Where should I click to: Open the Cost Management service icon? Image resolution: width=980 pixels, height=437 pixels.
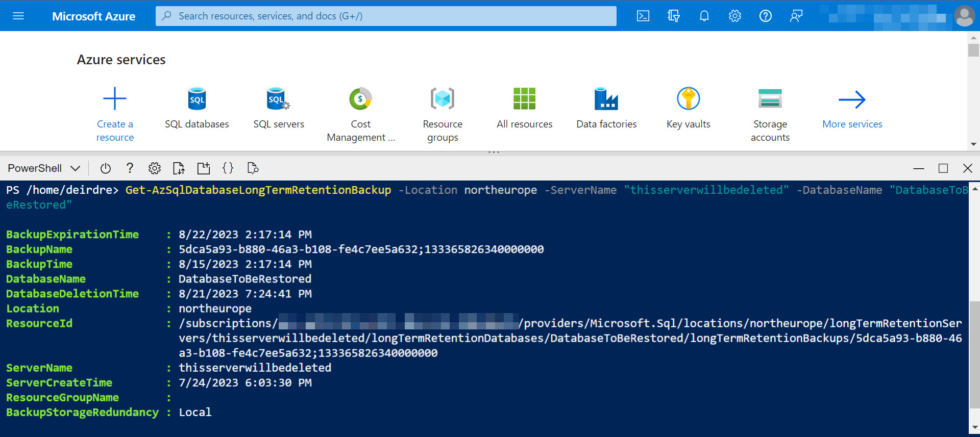point(361,98)
